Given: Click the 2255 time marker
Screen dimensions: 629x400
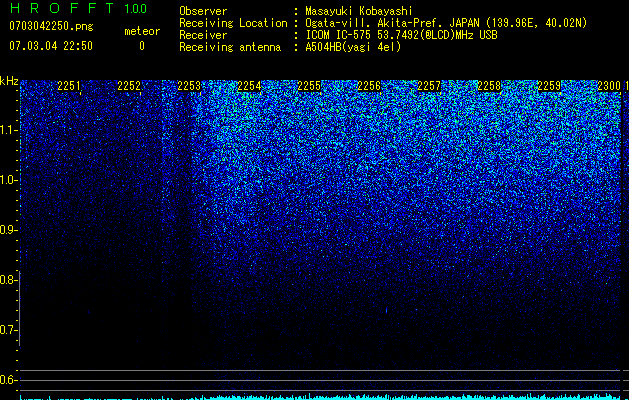Looking at the screenshot, I should [x=309, y=86].
